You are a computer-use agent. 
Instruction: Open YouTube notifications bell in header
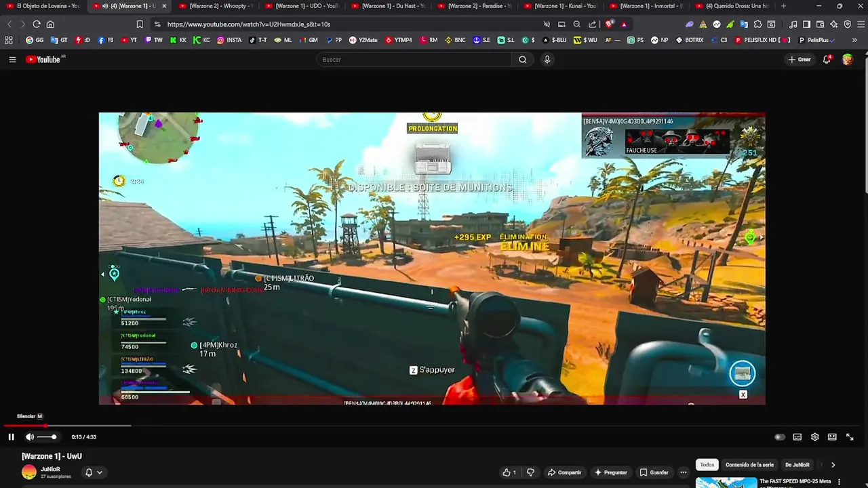point(827,60)
